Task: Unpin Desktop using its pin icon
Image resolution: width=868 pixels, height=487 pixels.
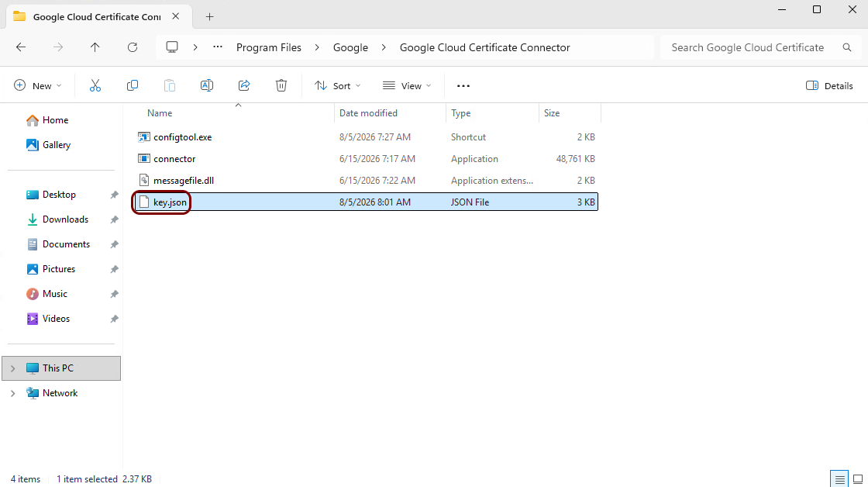Action: pos(114,195)
